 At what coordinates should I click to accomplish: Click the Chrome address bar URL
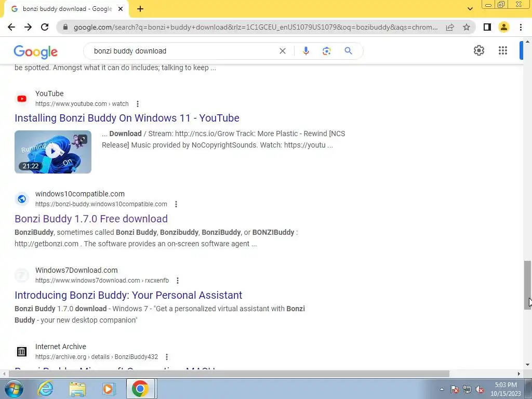256,27
